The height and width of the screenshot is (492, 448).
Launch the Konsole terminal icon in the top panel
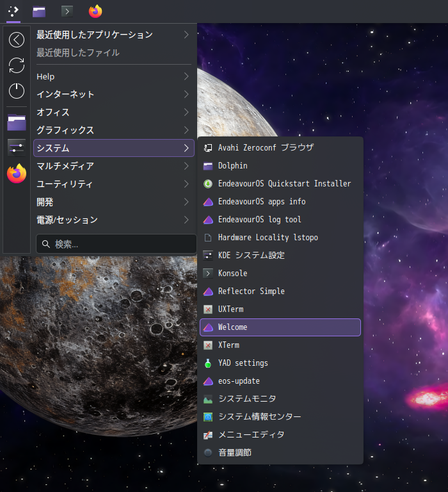pos(67,12)
